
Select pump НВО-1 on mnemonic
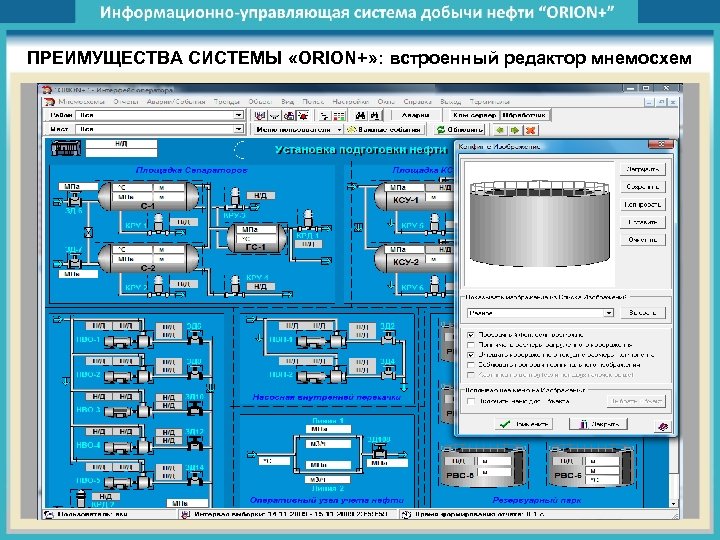click(129, 340)
